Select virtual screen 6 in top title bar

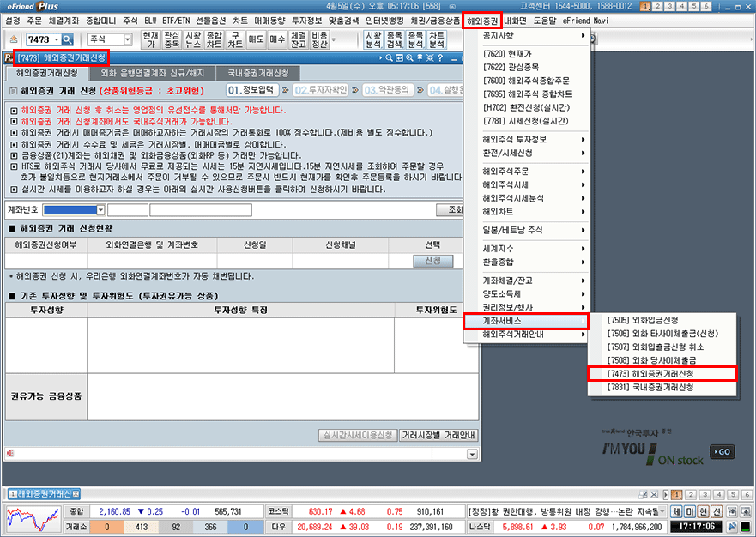point(706,6)
